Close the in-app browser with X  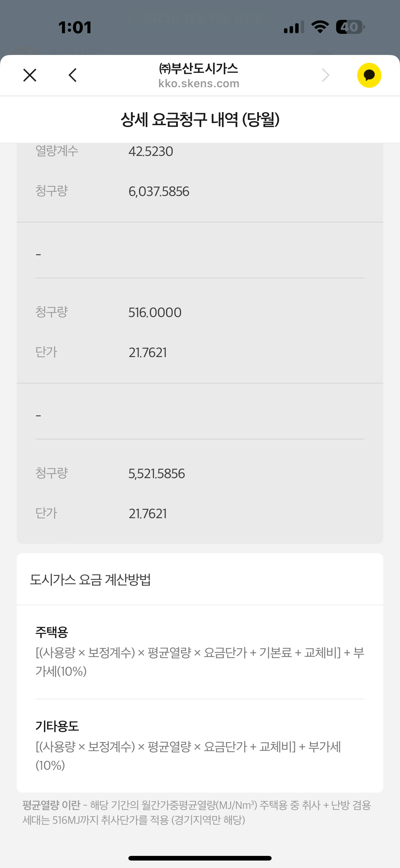30,75
